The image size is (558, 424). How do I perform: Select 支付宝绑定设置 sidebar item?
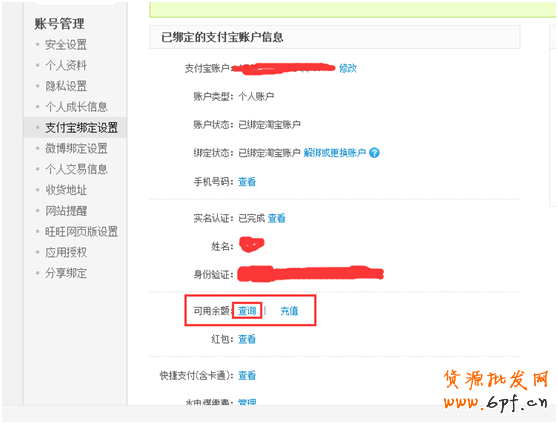click(x=81, y=127)
